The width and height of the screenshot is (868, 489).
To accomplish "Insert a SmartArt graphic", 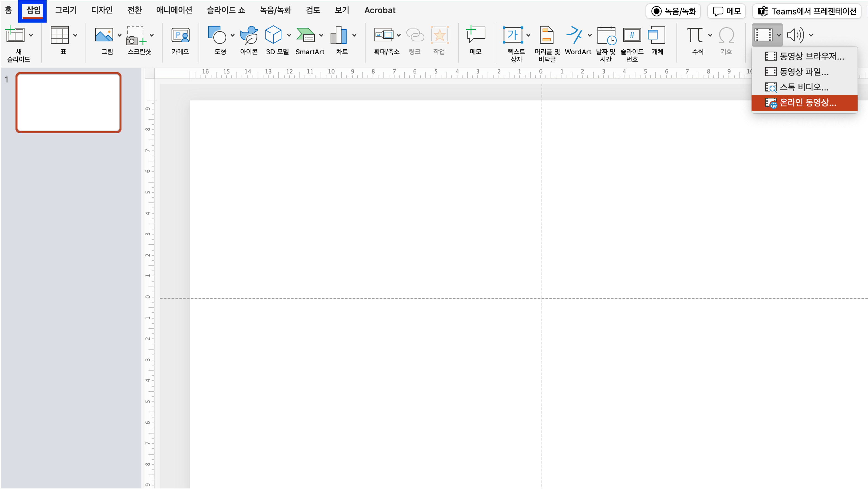I will (306, 35).
